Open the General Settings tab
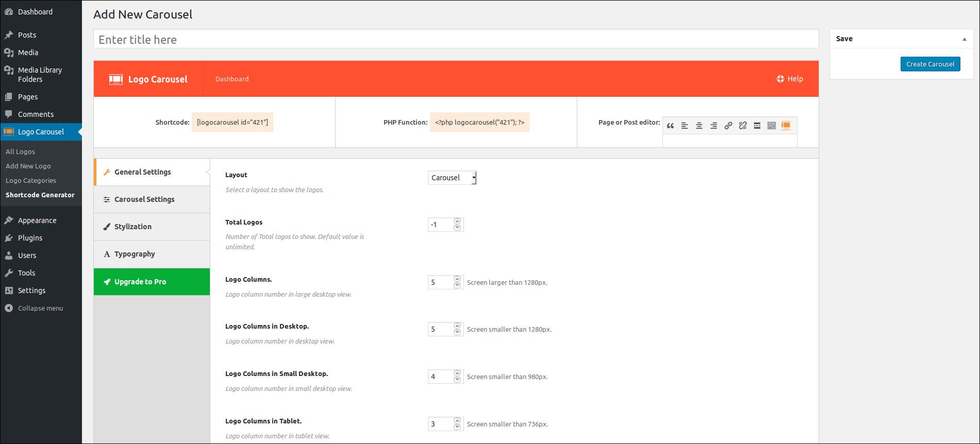Screen dimensions: 980x444 [152, 172]
